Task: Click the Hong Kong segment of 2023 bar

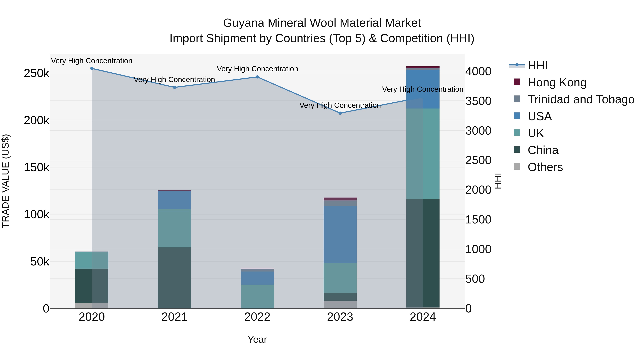Action: tap(340, 199)
